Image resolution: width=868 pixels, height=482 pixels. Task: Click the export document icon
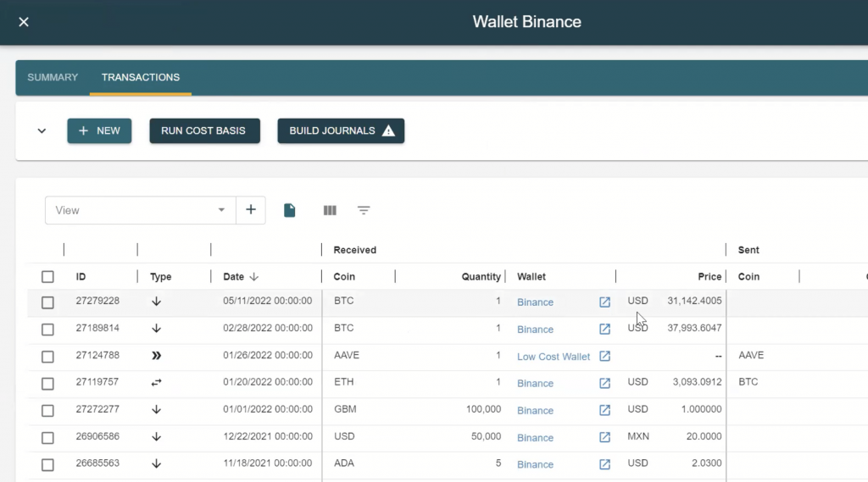290,210
